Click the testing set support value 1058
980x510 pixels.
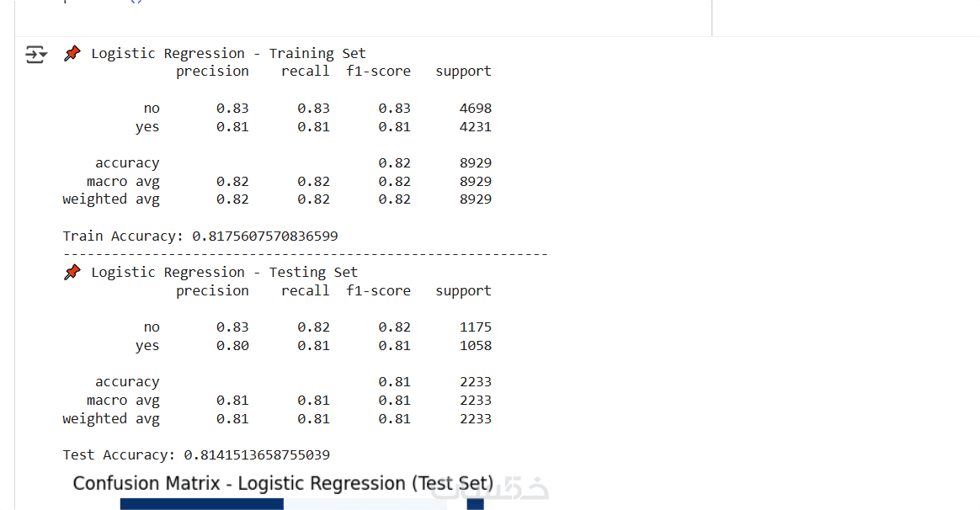coord(476,346)
